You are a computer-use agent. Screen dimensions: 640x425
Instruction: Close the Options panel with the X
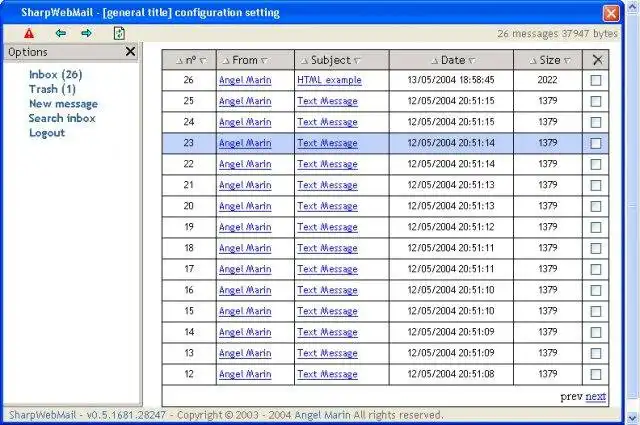tap(130, 51)
